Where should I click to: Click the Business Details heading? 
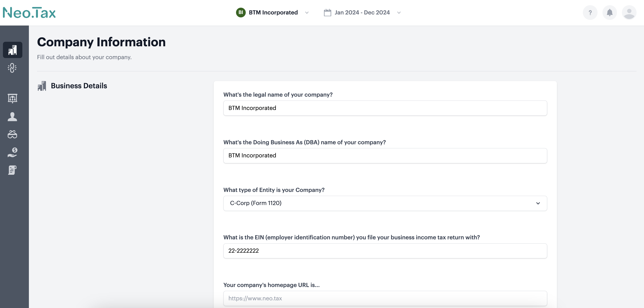point(79,86)
